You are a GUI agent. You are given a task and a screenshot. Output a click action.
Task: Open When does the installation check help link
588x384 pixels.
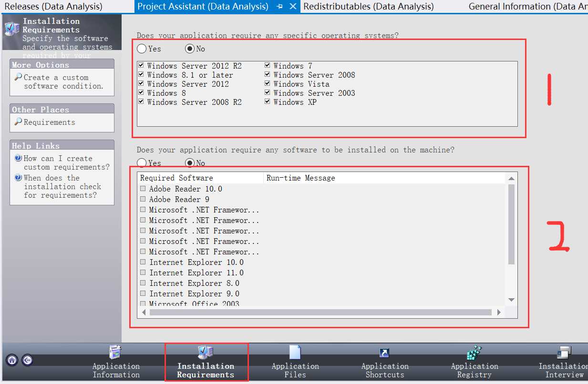(x=62, y=187)
